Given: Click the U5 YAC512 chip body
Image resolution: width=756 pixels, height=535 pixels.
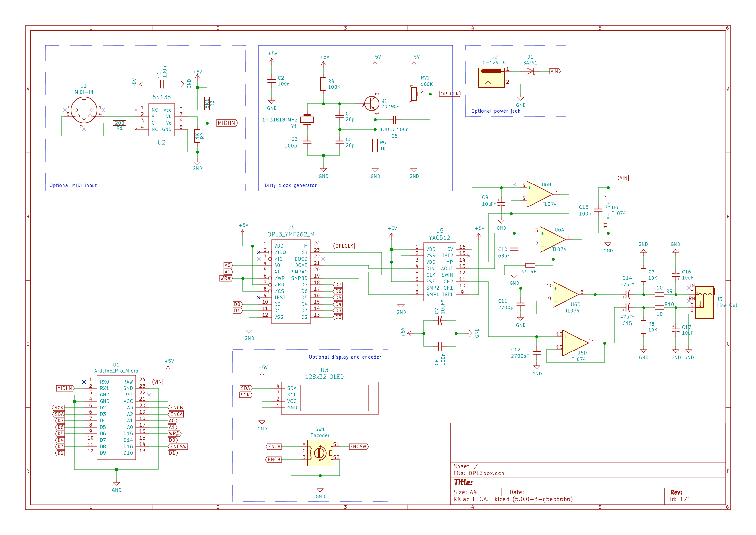Looking at the screenshot, I should (x=439, y=272).
